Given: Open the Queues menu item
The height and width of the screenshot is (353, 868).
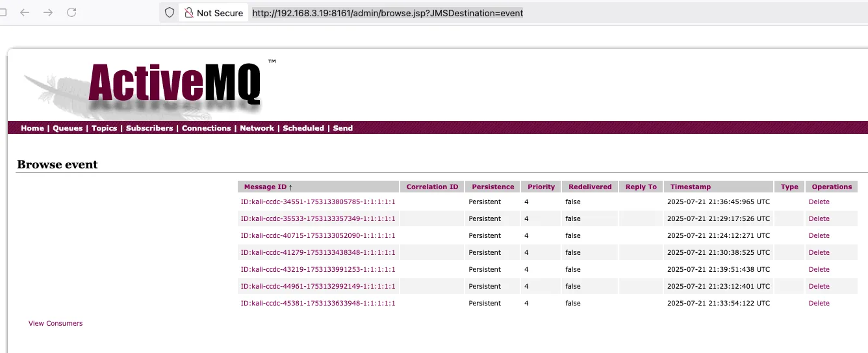Looking at the screenshot, I should (x=68, y=128).
